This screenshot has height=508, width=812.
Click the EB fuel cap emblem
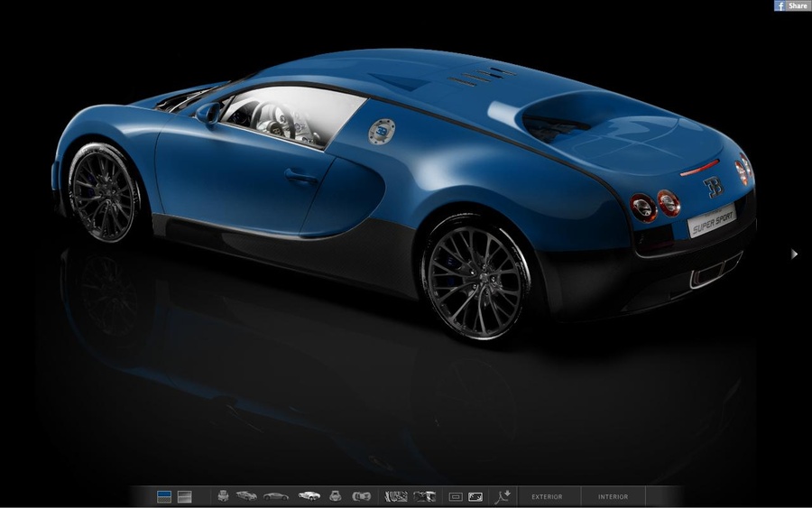[383, 132]
